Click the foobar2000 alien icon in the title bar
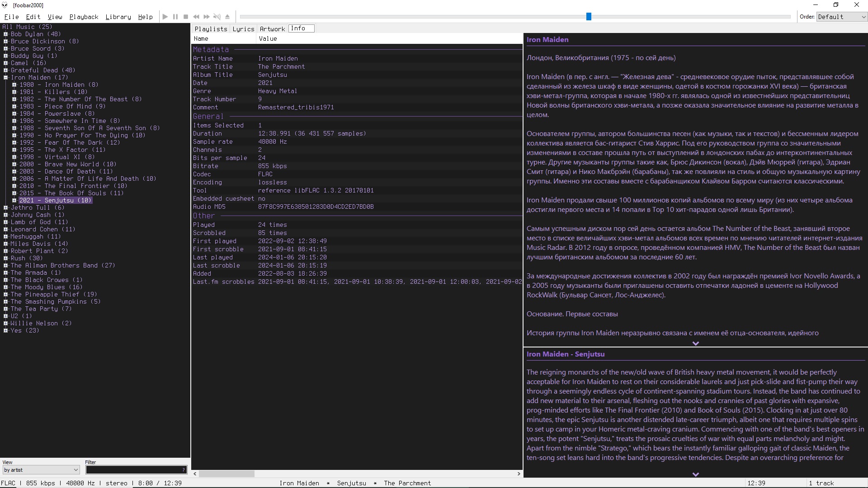This screenshot has height=488, width=868. 5,5
